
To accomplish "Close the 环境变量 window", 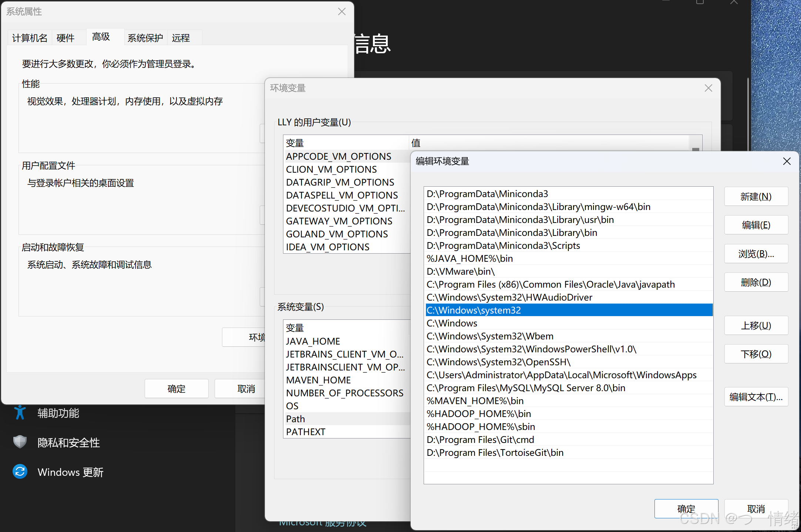I will pyautogui.click(x=708, y=88).
